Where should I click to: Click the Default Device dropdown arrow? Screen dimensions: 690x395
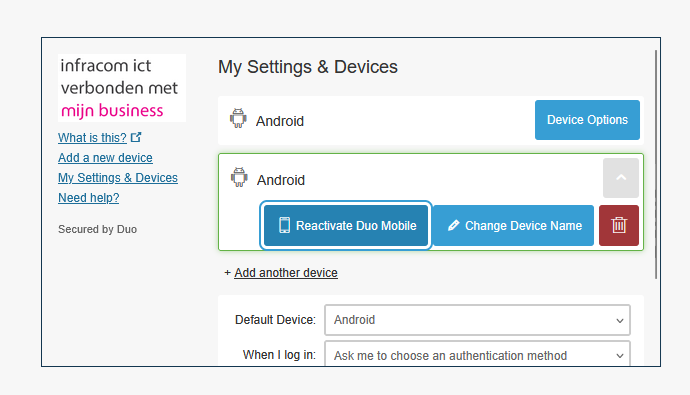pos(620,321)
